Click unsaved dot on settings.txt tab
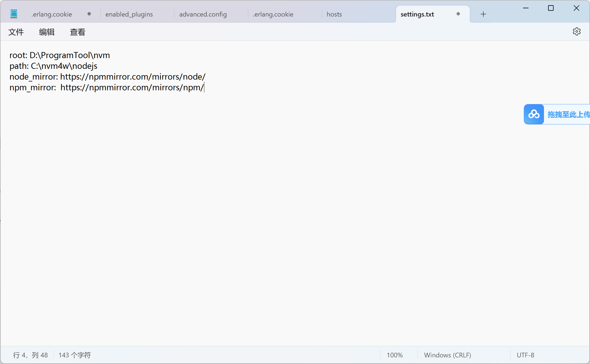This screenshot has height=364, width=590. point(458,14)
